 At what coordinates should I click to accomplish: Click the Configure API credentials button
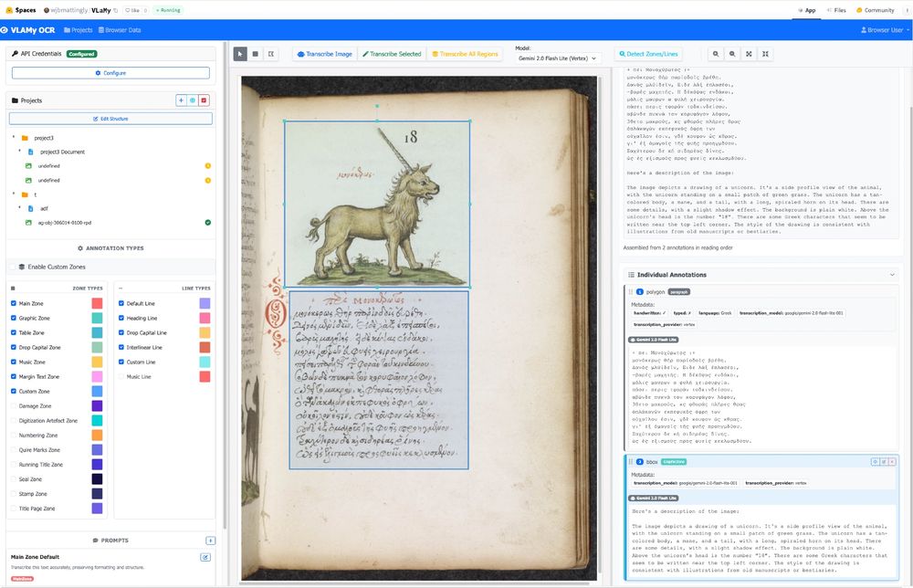pyautogui.click(x=110, y=73)
